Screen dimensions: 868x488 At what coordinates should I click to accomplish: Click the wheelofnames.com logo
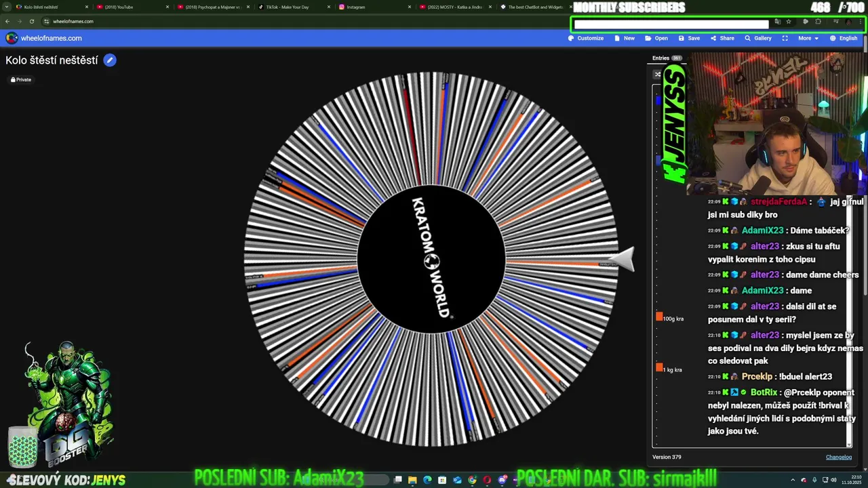point(44,38)
